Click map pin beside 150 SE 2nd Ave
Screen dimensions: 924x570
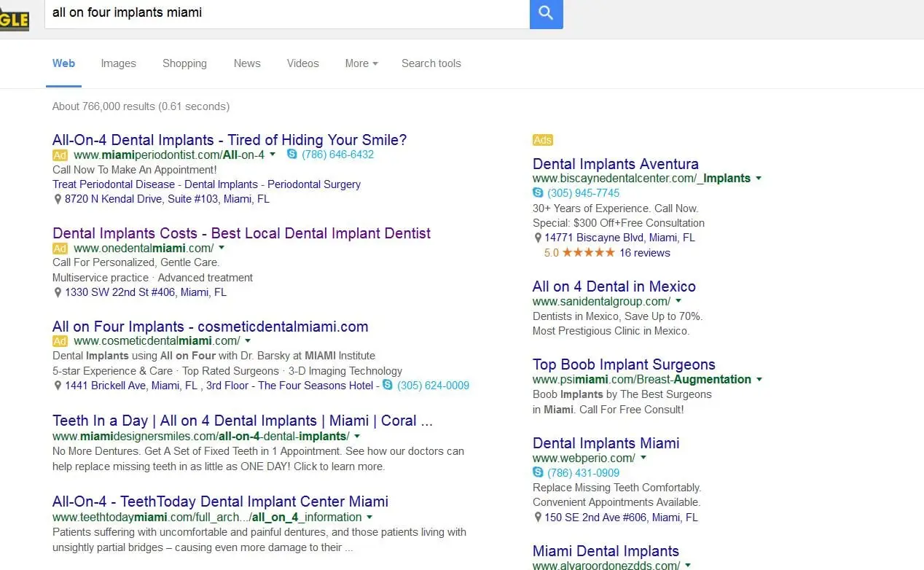538,518
